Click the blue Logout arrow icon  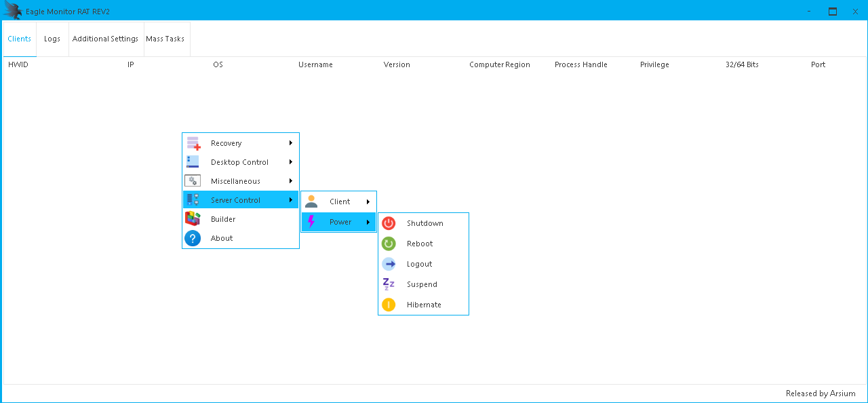pos(389,264)
